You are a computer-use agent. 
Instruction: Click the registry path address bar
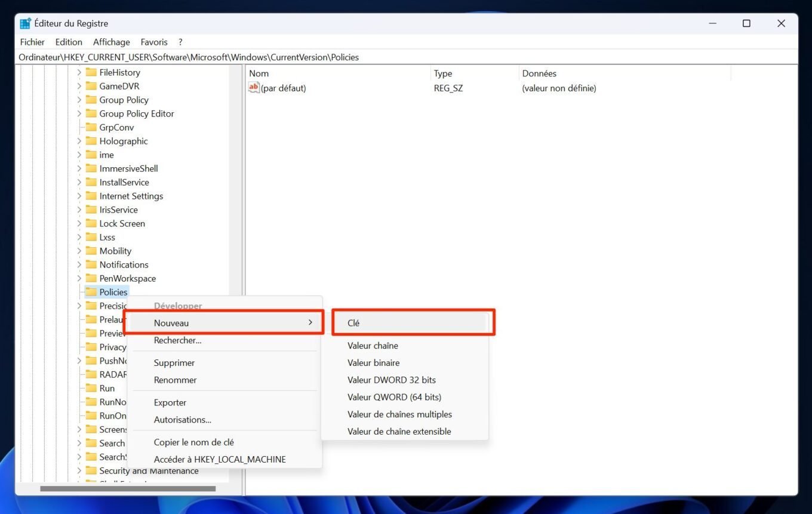click(406, 57)
